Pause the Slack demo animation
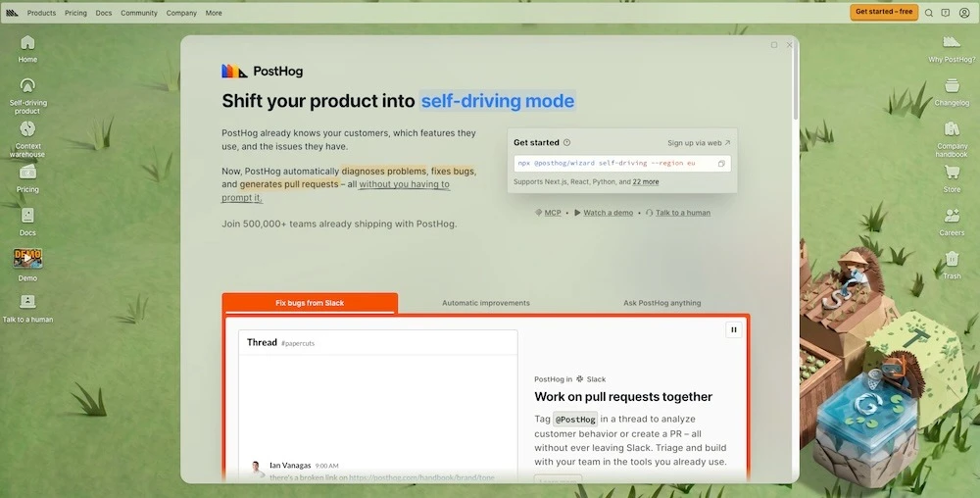 [734, 330]
